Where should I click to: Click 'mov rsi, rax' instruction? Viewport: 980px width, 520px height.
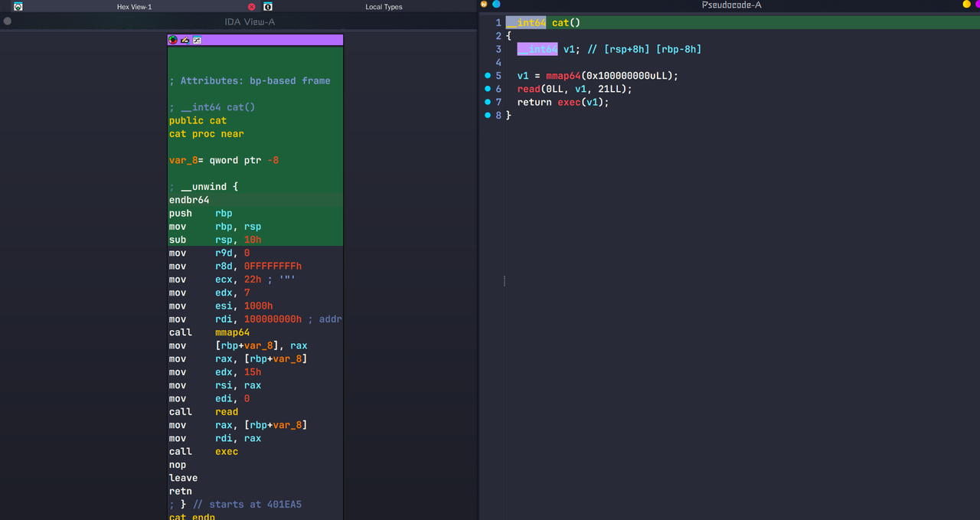point(215,385)
